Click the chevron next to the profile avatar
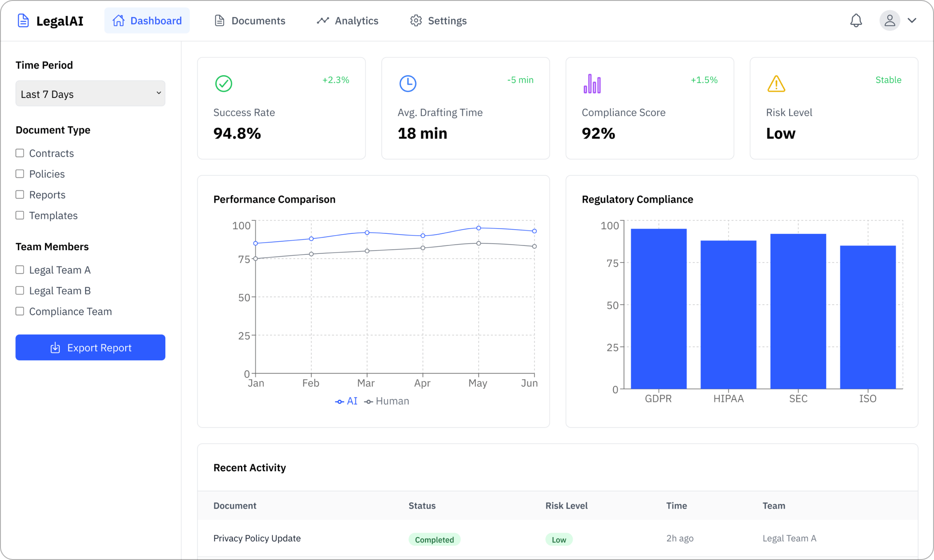Image resolution: width=934 pixels, height=560 pixels. (912, 21)
